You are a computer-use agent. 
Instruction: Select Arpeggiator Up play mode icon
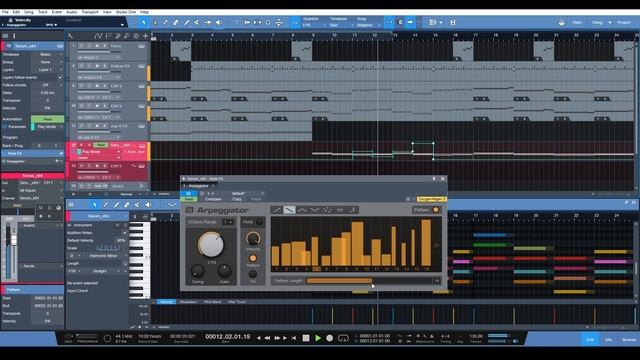276,210
